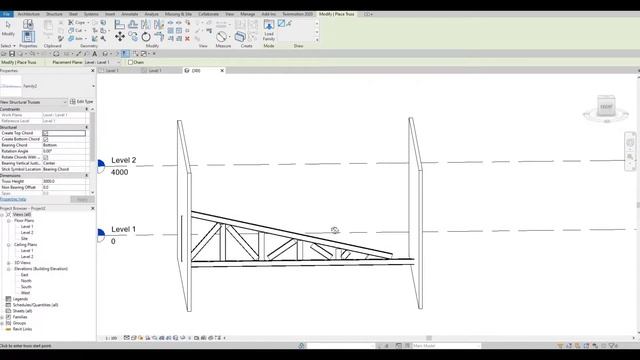Expand the 3D Views tree node
This screenshot has width=640, height=360.
9,263
